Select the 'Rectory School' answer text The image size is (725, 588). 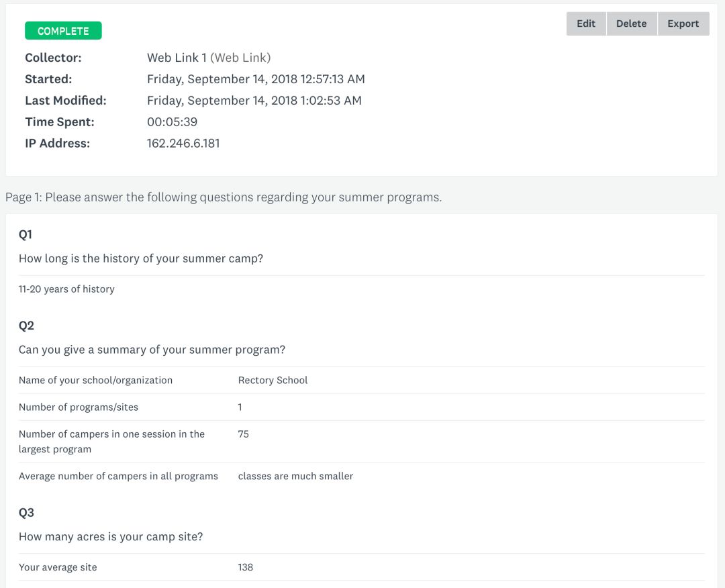pos(273,381)
